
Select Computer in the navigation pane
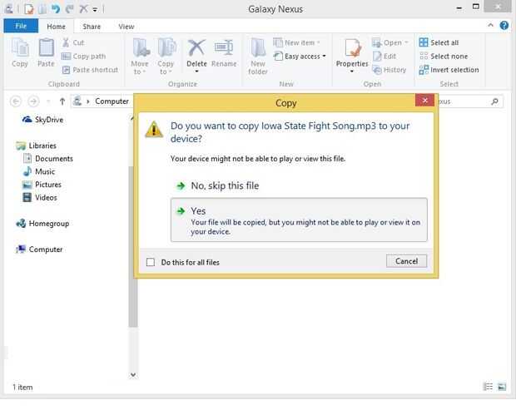click(39, 250)
